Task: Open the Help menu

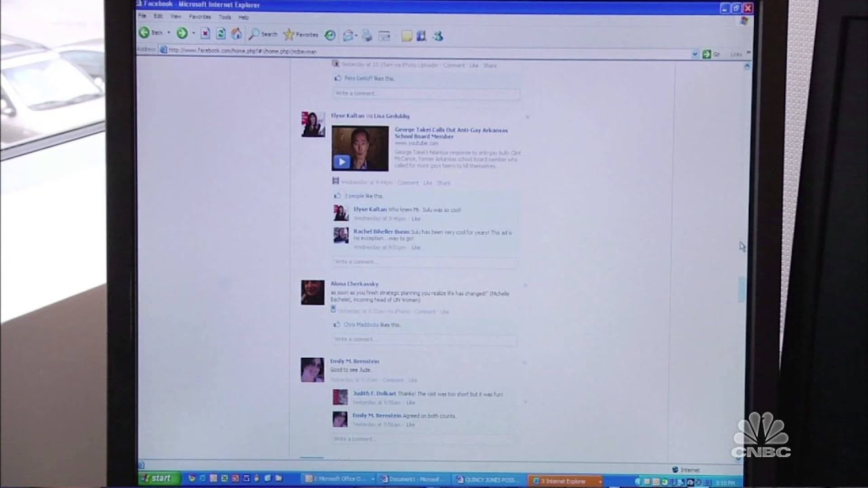Action: click(243, 17)
